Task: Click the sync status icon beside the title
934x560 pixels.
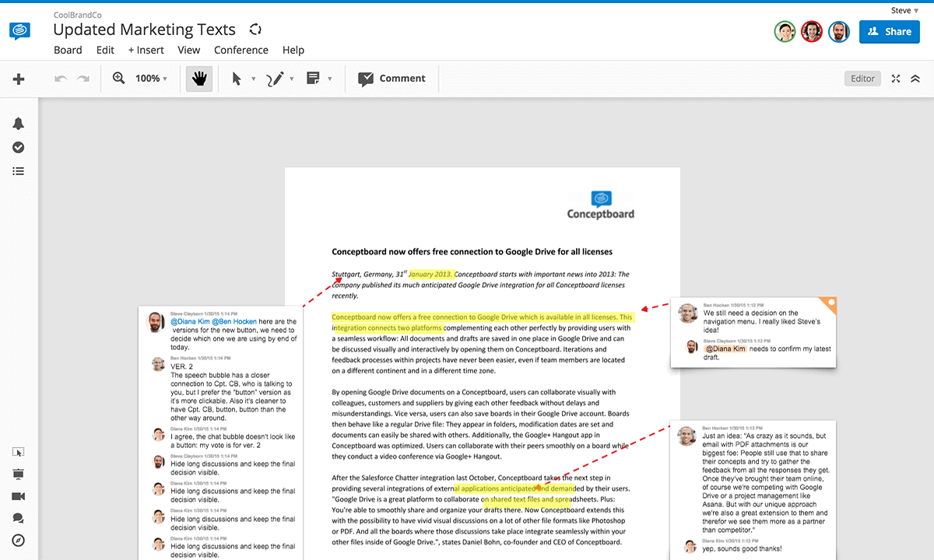Action: pos(255,30)
